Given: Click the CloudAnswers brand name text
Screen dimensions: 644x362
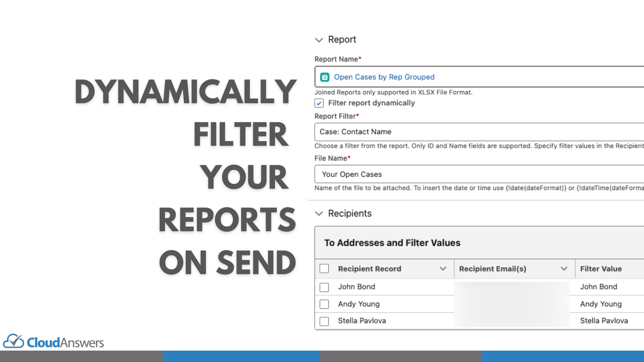Looking at the screenshot, I should click(x=65, y=342).
